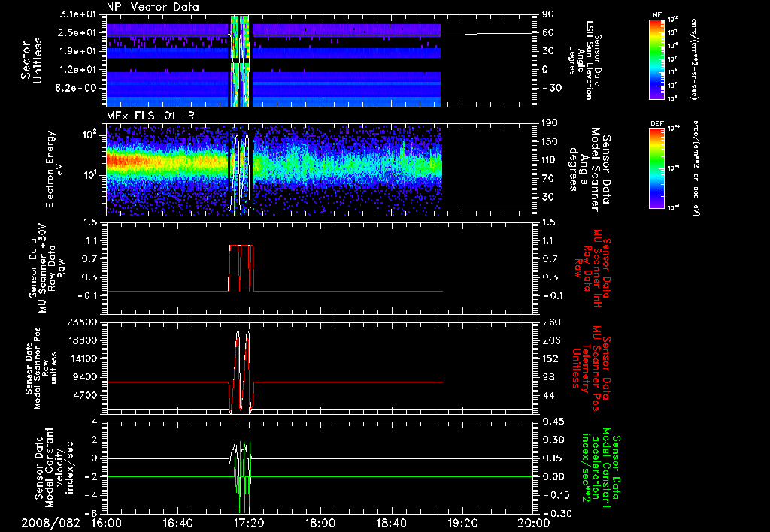Click the 152 telemetry position tick
The height and width of the screenshot is (532, 770).
click(550, 358)
